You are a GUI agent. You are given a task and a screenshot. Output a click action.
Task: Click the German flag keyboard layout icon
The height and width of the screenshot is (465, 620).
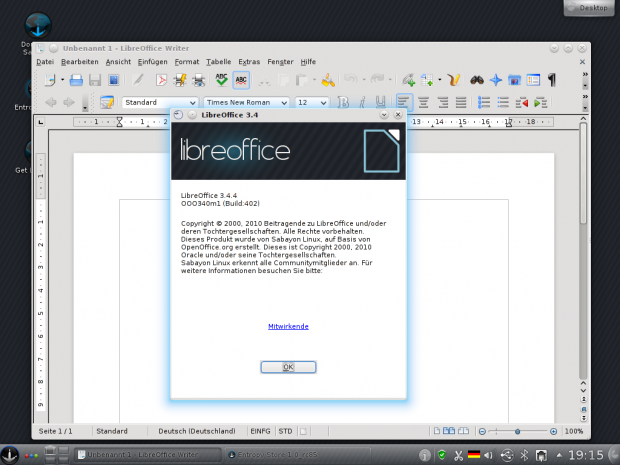474,455
